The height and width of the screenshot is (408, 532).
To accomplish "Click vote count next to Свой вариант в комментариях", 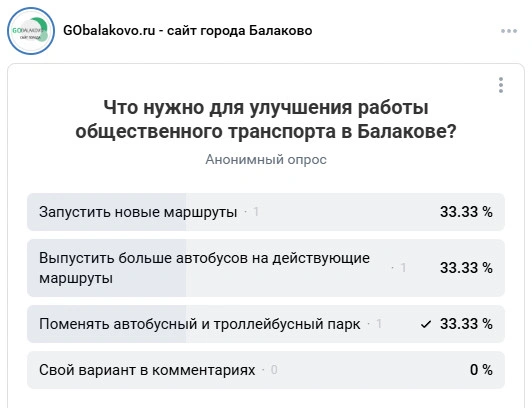I will 274,370.
